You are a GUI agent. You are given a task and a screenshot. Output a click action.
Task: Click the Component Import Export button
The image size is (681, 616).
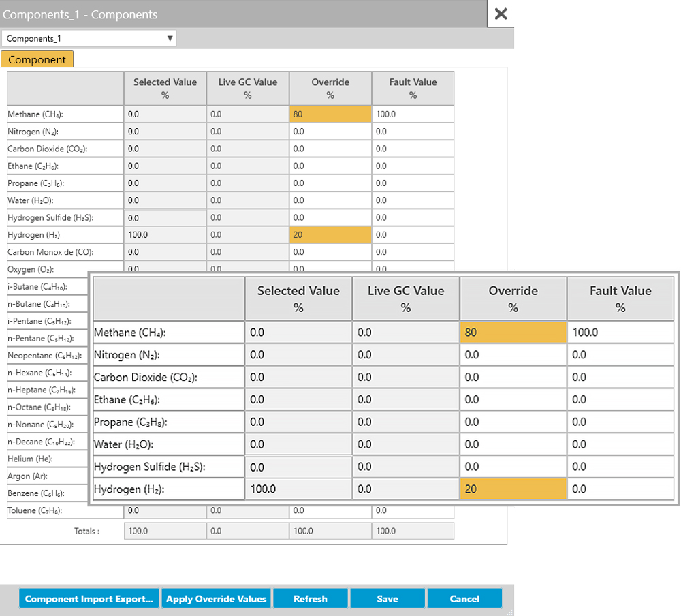click(x=89, y=599)
